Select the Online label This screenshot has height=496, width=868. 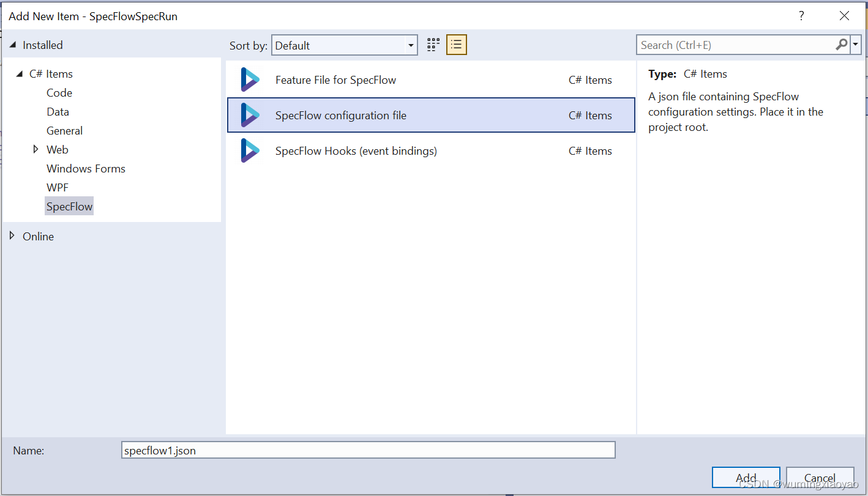38,237
